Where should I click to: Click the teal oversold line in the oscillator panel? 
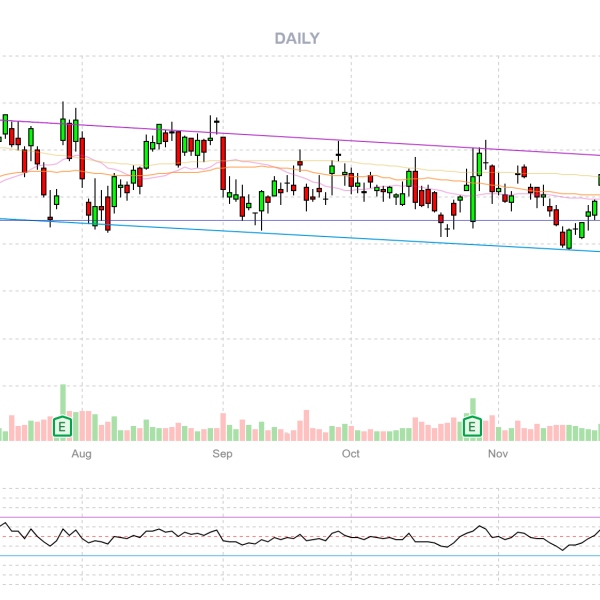(x=300, y=556)
